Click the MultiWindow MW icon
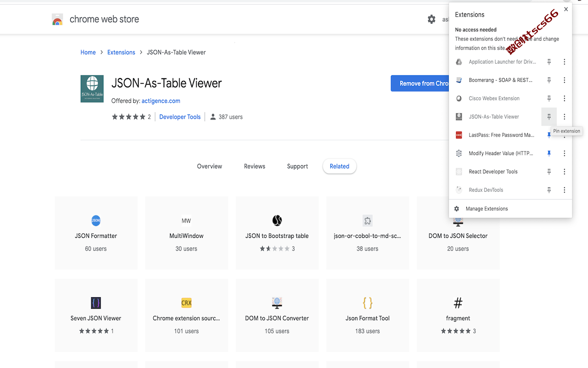 click(x=186, y=220)
